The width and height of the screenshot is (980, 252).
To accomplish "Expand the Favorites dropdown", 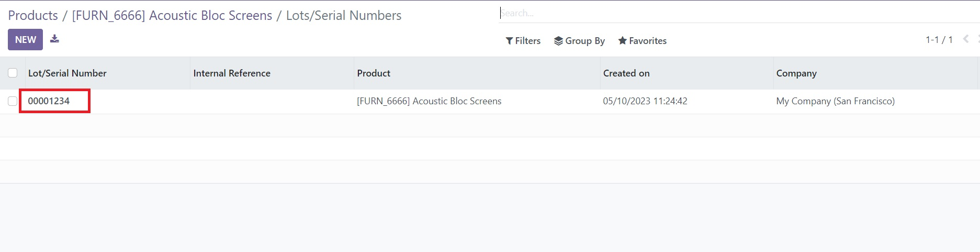I will pyautogui.click(x=642, y=41).
